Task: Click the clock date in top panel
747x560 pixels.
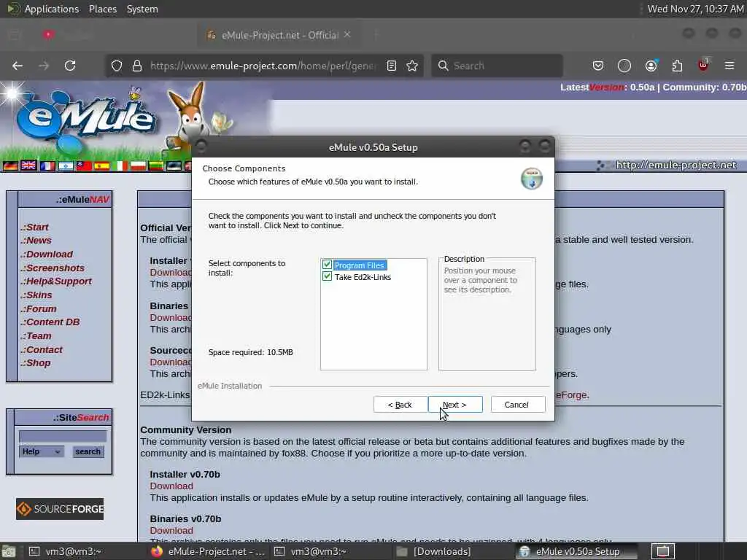Action: tap(695, 9)
